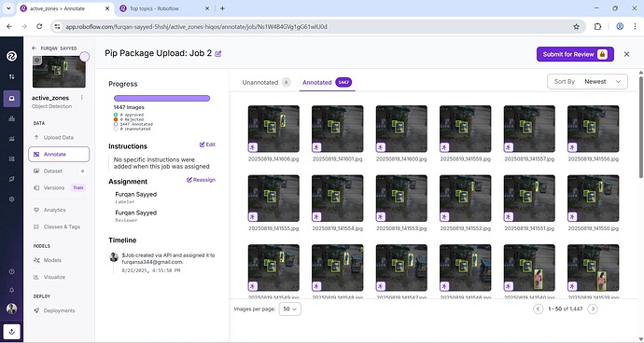This screenshot has height=343, width=644.
Task: Click the purple progress bar
Action: [161, 99]
